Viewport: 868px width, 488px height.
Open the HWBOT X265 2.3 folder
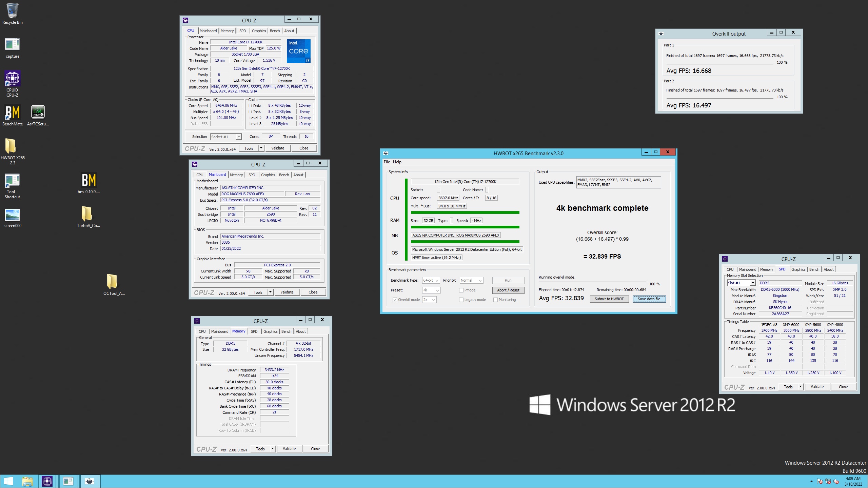(x=12, y=151)
